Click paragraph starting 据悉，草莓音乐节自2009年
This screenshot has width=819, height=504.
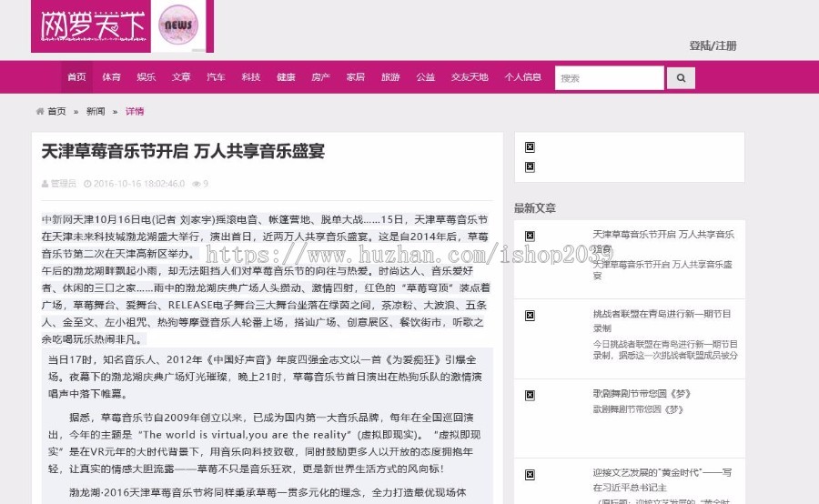(264, 443)
